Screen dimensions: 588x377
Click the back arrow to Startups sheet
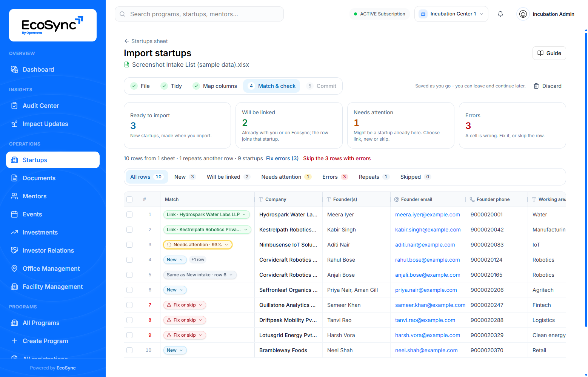[127, 41]
